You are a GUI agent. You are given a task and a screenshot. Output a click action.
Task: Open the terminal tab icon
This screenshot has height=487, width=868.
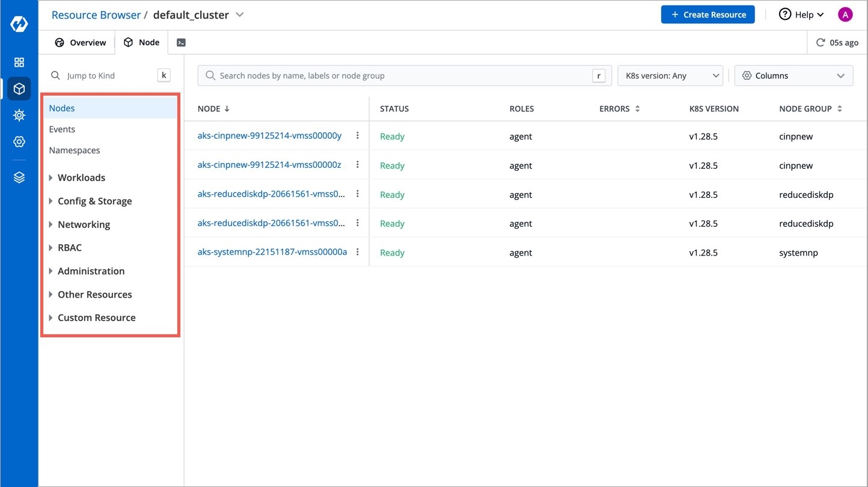[x=181, y=43]
